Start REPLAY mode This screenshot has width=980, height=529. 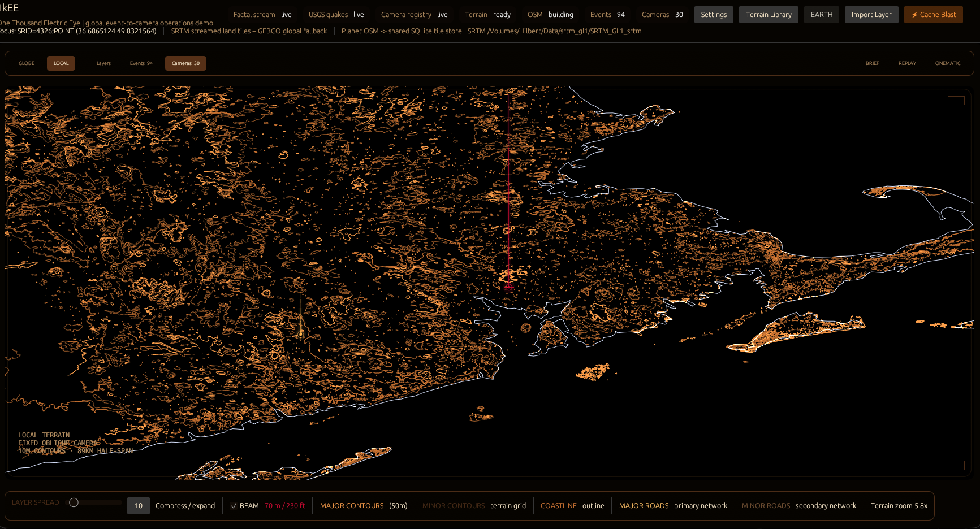click(x=907, y=63)
